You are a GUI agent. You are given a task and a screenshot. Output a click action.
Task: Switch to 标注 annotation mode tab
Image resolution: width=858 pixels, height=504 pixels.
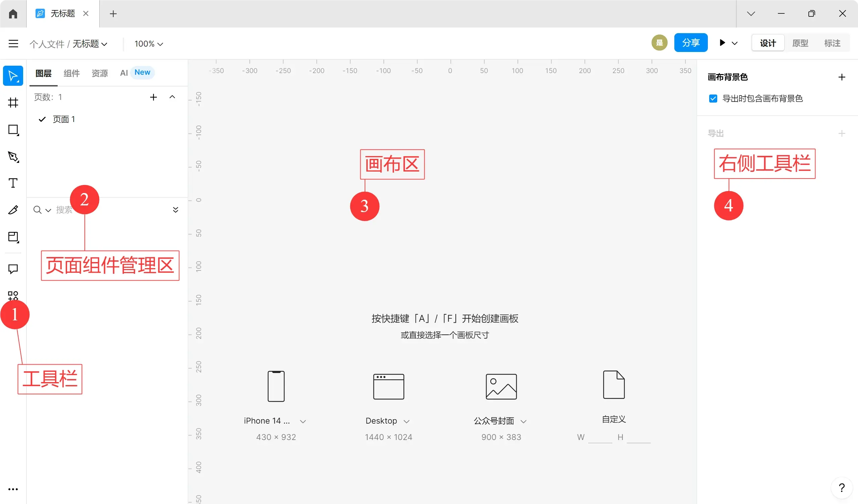(x=832, y=43)
